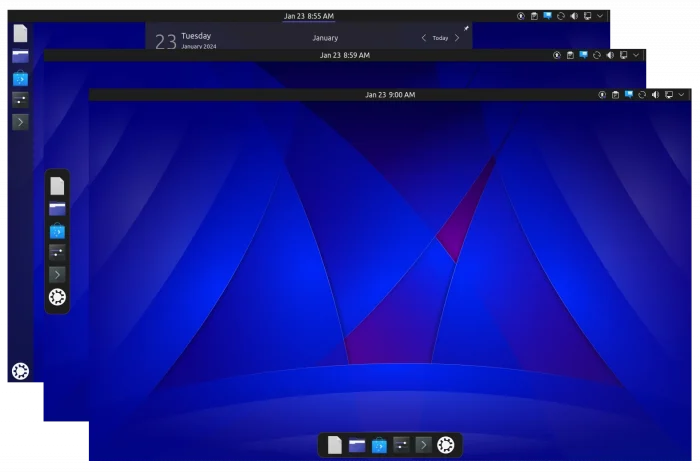Open the text editor in the bottom dock
Screen dimensions: 700x473
(335, 445)
